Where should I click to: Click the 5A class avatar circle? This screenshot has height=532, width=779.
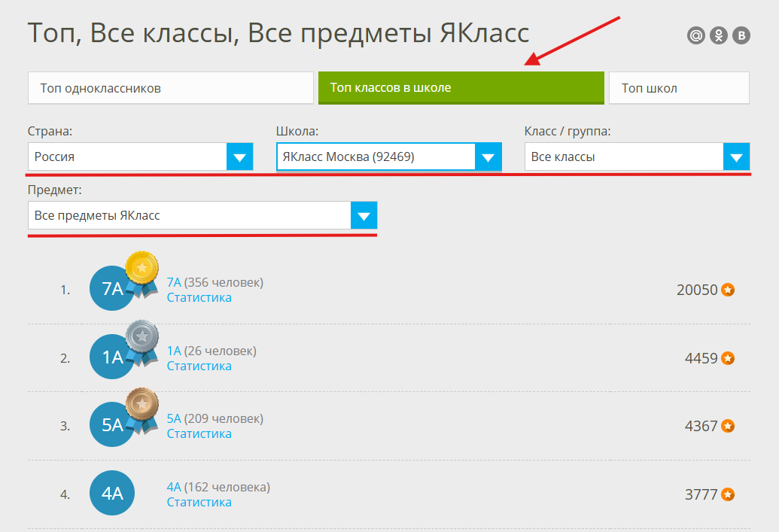pyautogui.click(x=112, y=424)
